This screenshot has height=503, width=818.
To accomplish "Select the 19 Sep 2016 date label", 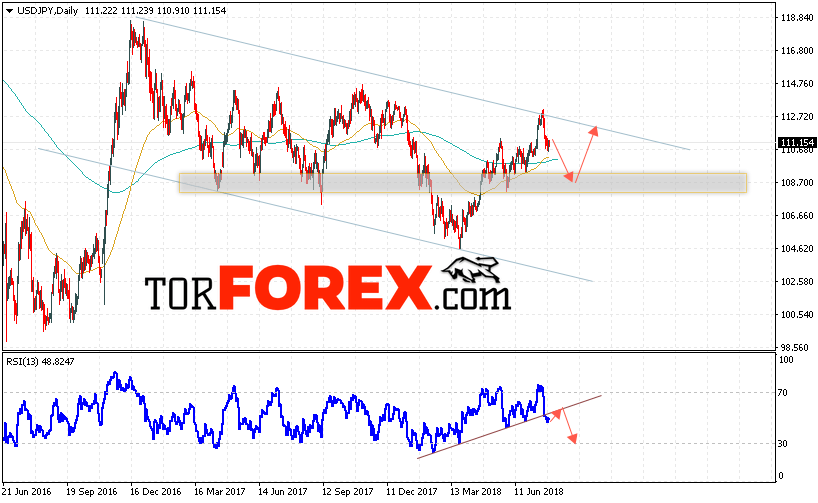I will (x=92, y=492).
